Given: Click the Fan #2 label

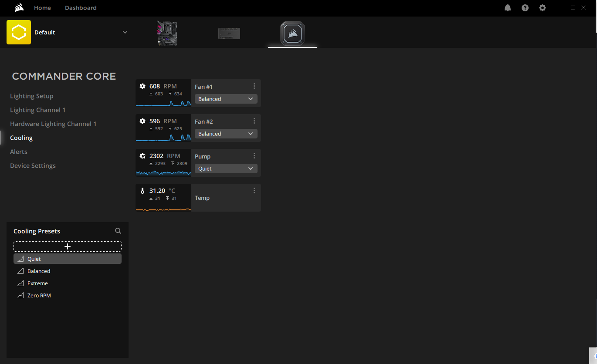Looking at the screenshot, I should coord(204,121).
